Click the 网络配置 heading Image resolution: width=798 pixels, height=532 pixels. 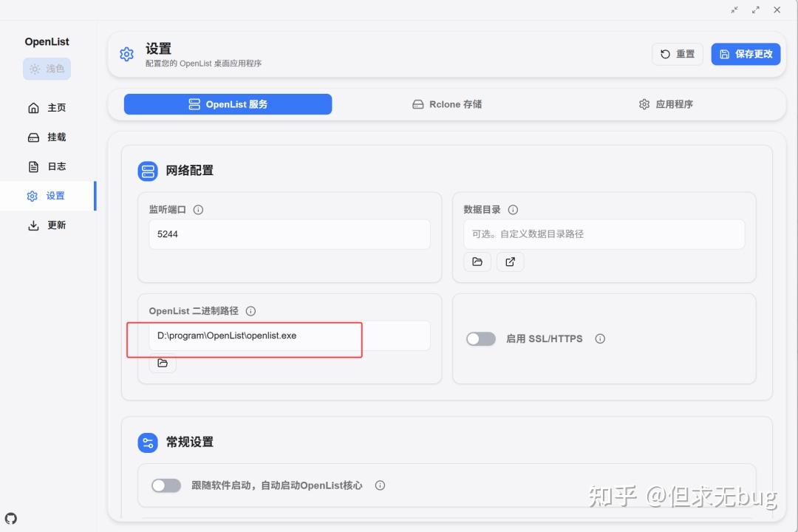pos(189,171)
